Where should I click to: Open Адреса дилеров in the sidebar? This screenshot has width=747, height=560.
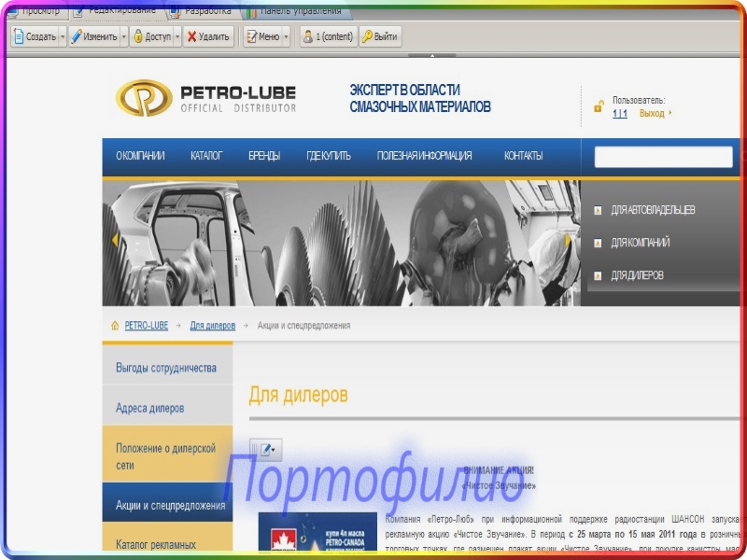[x=167, y=405]
